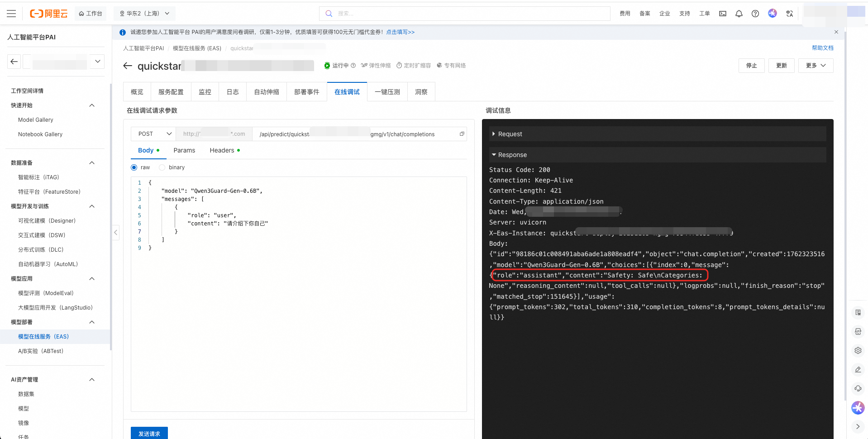This screenshot has height=439, width=868.
Task: Open the right-side edit feedback icon
Action: coord(858,369)
